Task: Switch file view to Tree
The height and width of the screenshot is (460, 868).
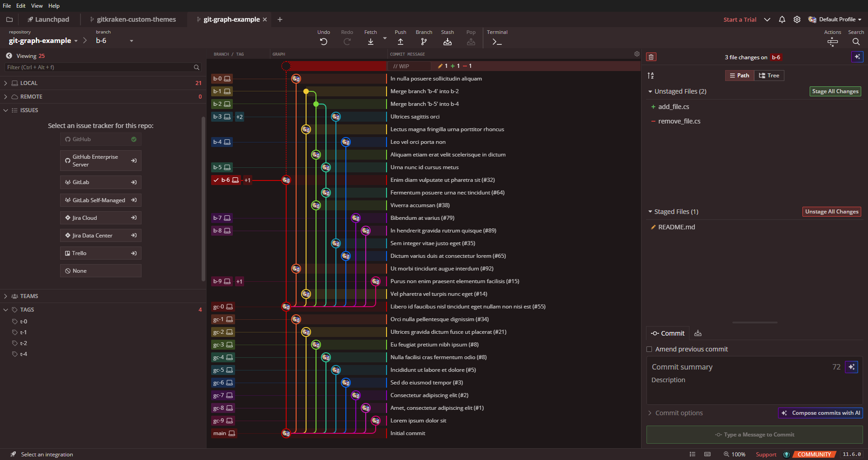Action: click(x=769, y=75)
